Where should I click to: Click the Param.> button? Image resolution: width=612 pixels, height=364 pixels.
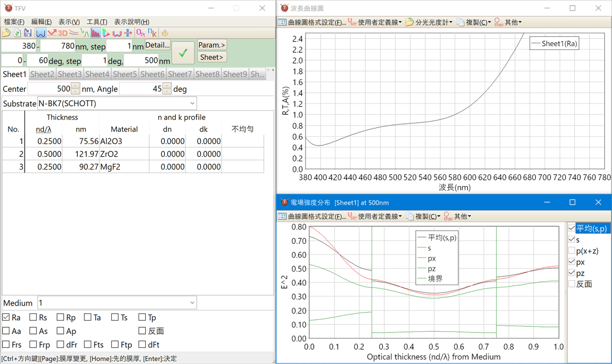point(212,45)
